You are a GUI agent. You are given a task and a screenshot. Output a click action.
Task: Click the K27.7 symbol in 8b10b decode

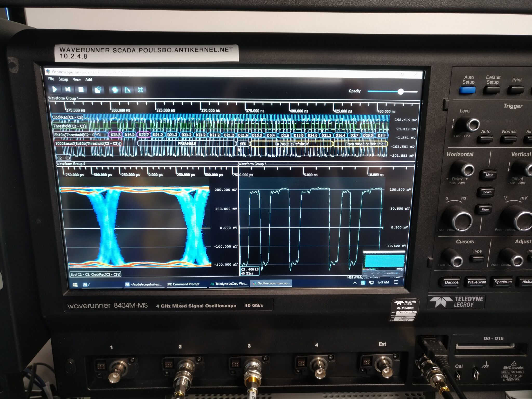click(144, 135)
